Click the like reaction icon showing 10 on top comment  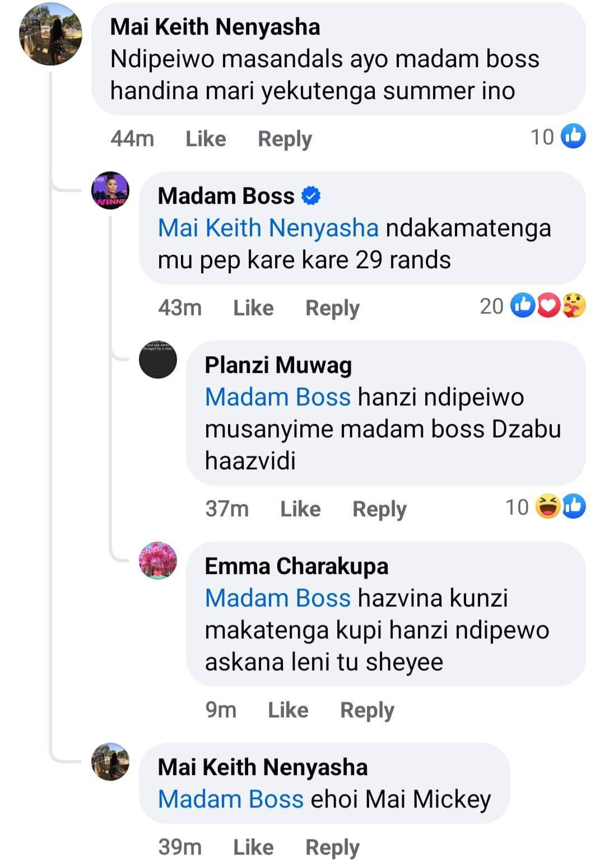tap(573, 137)
